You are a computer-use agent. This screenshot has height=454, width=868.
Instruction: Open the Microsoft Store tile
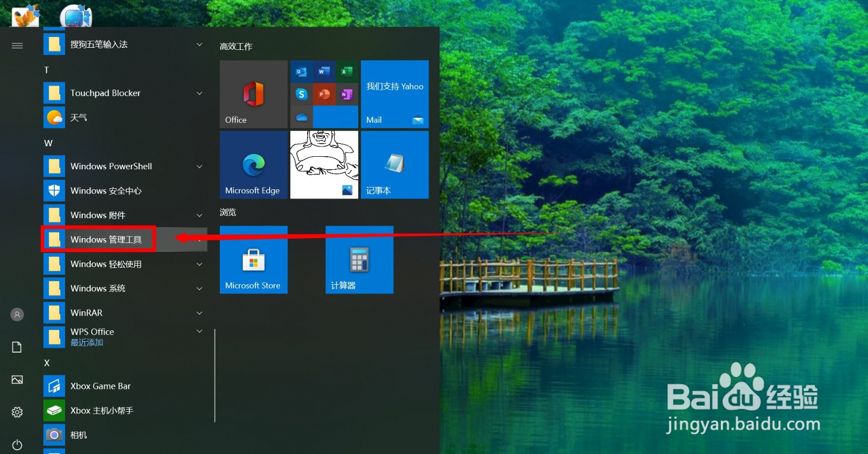click(253, 259)
